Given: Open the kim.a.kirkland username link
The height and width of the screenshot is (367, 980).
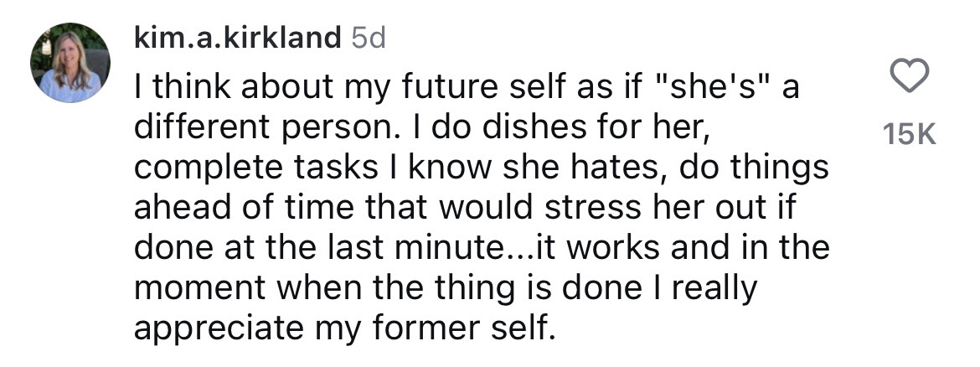Looking at the screenshot, I should tap(238, 39).
